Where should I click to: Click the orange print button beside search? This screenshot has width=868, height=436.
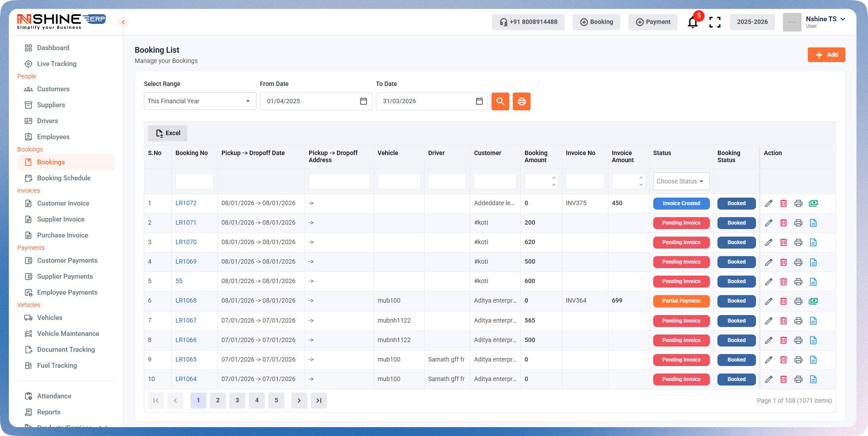tap(522, 101)
